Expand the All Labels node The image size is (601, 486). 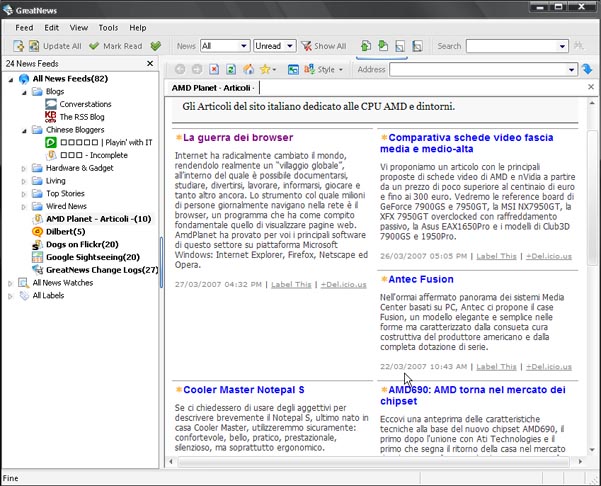coord(10,296)
